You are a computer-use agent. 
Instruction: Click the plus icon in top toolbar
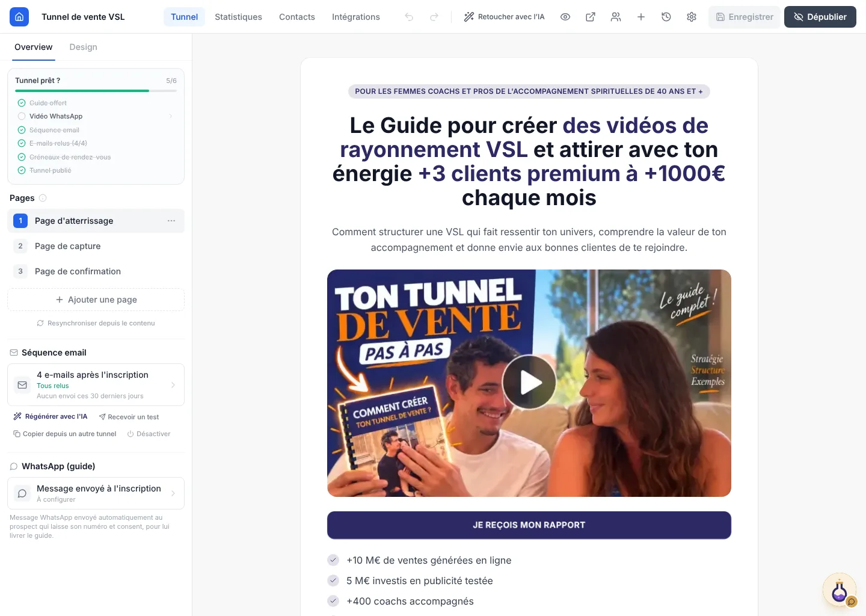click(641, 17)
